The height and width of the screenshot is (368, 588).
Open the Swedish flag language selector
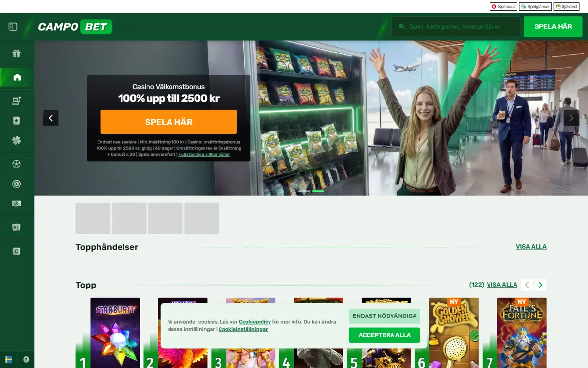click(x=8, y=359)
